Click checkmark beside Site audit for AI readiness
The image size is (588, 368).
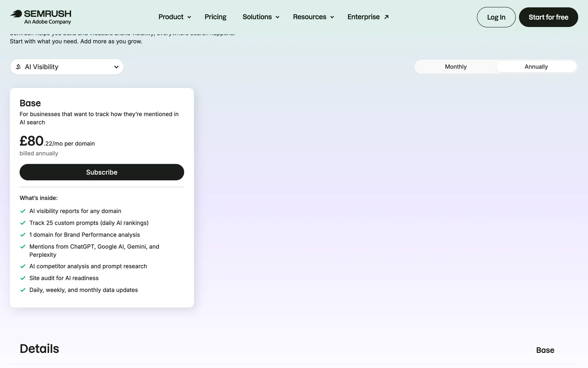23,278
